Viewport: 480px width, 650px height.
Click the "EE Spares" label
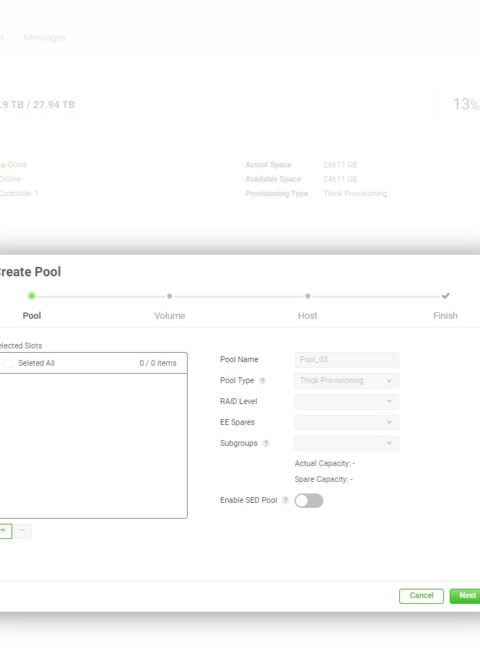[x=238, y=422]
